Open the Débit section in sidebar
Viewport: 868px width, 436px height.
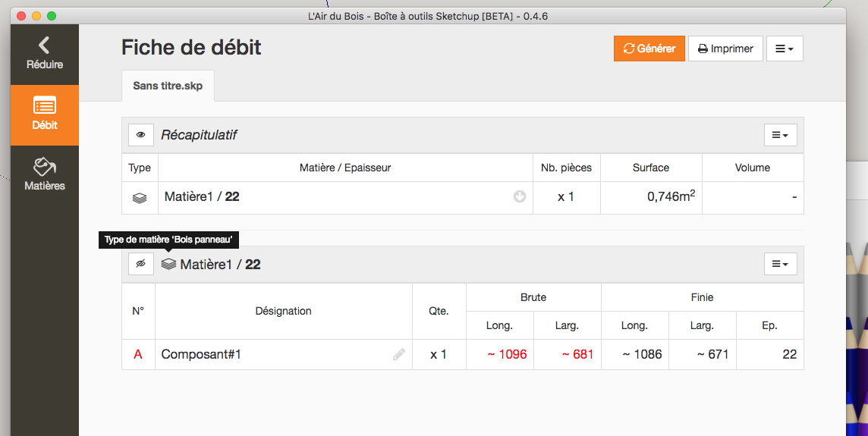pos(44,114)
